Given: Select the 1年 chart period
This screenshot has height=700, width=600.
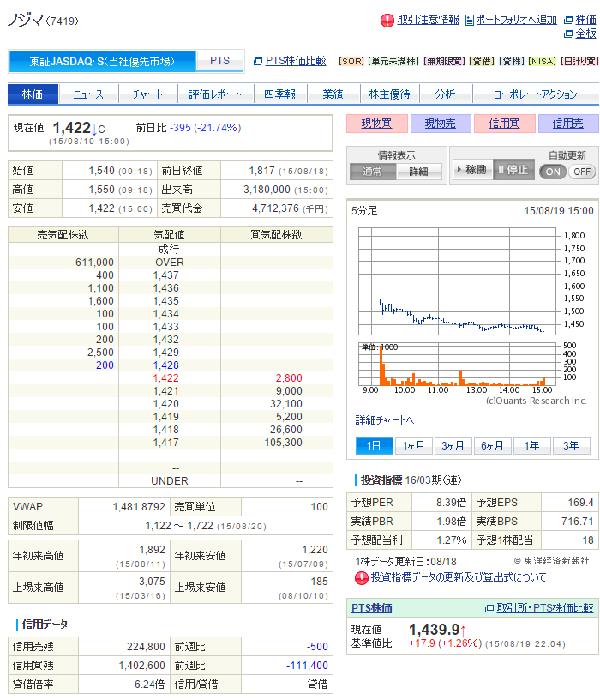Looking at the screenshot, I should 531,445.
